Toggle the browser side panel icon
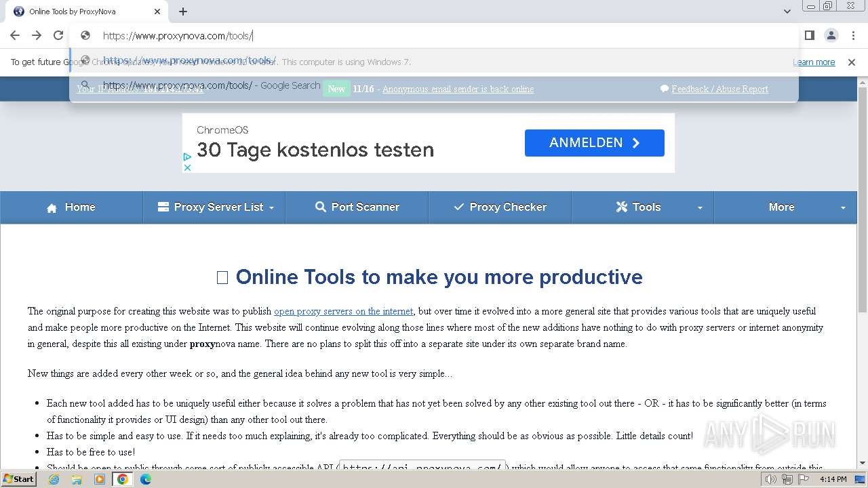This screenshot has width=868, height=488. (809, 35)
